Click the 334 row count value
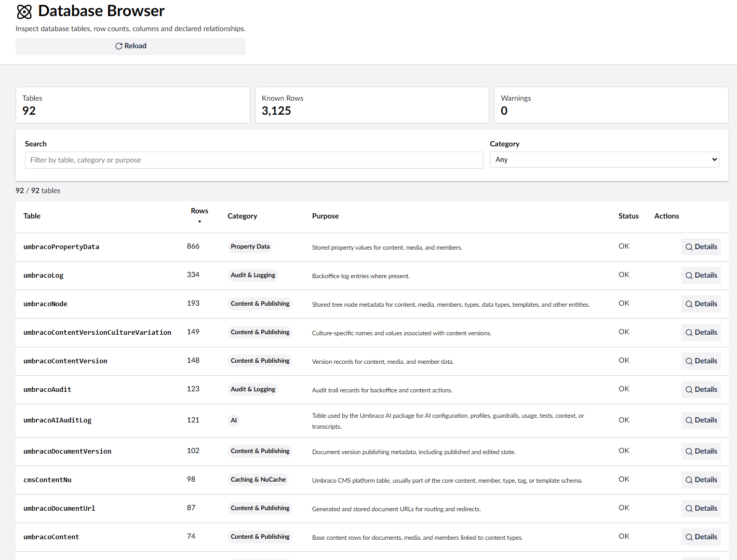Screen dimensions: 737x560 193,275
